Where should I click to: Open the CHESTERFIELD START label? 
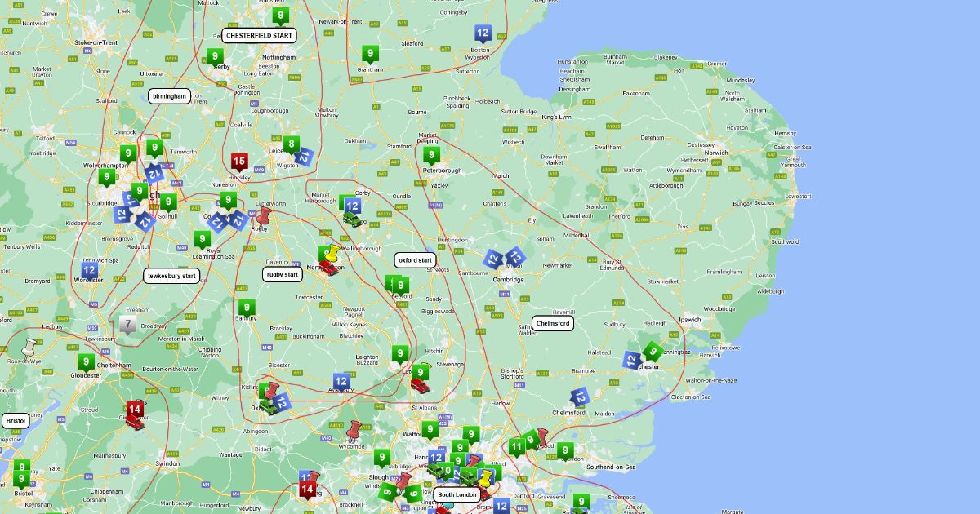[x=259, y=36]
